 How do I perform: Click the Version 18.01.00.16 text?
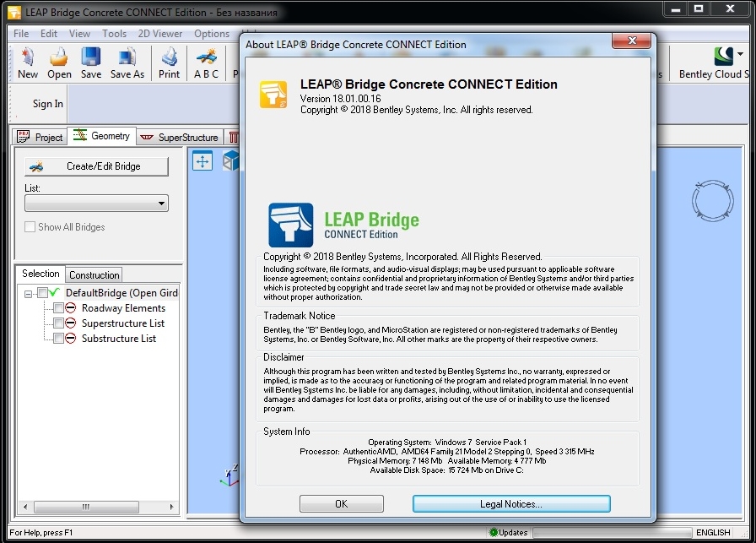[x=340, y=99]
